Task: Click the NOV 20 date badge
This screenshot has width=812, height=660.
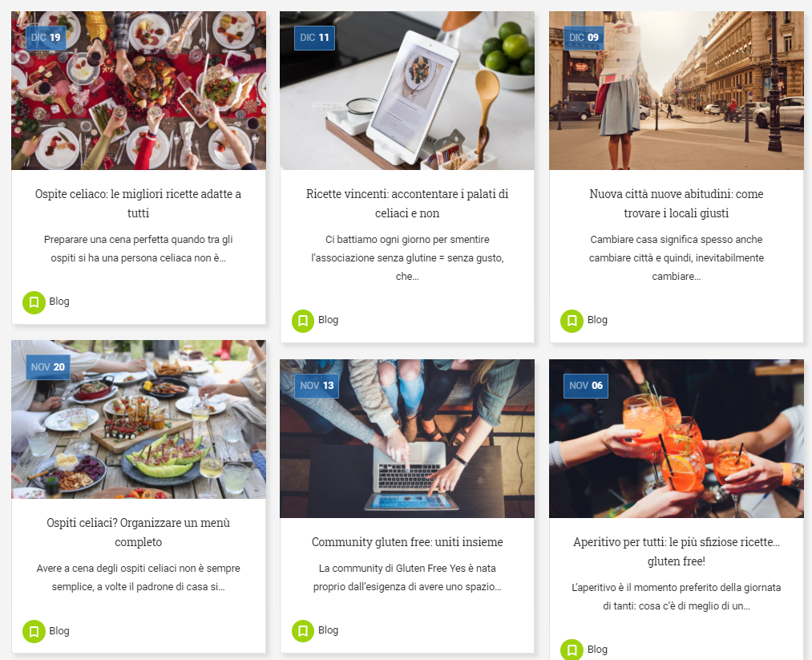Action: pos(47,367)
